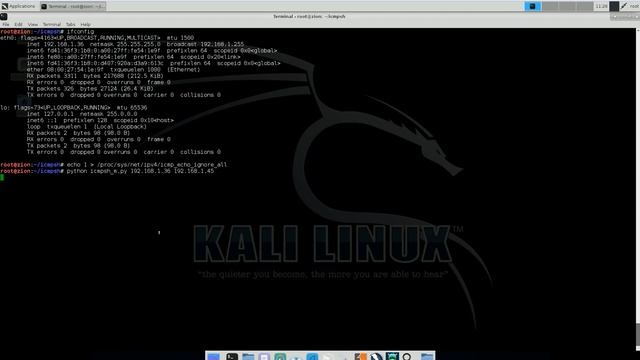Open the terminal Edit menu
This screenshot has width=640, height=360.
point(18,24)
